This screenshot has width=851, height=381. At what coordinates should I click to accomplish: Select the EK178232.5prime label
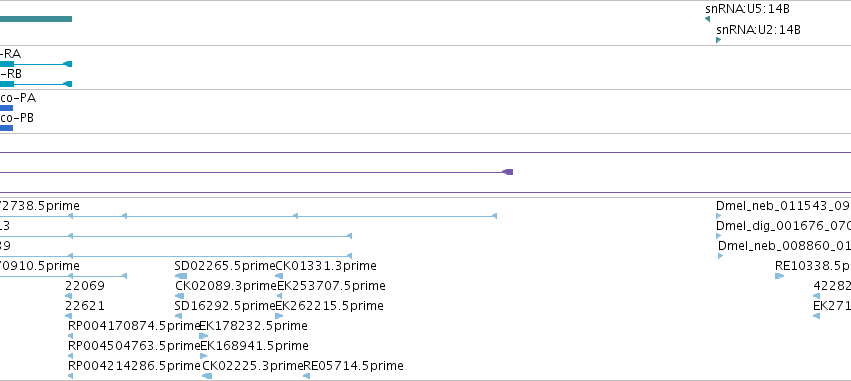[253, 326]
